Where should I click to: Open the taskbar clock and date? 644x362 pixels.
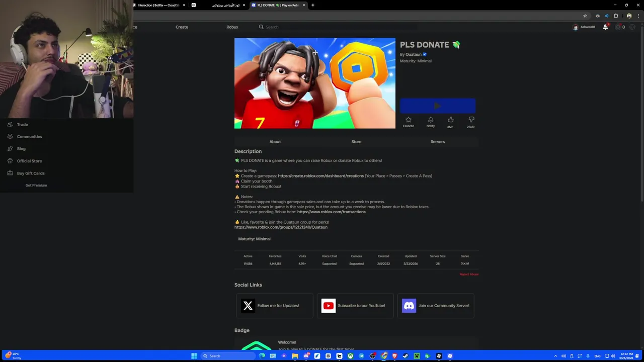pos(627,356)
